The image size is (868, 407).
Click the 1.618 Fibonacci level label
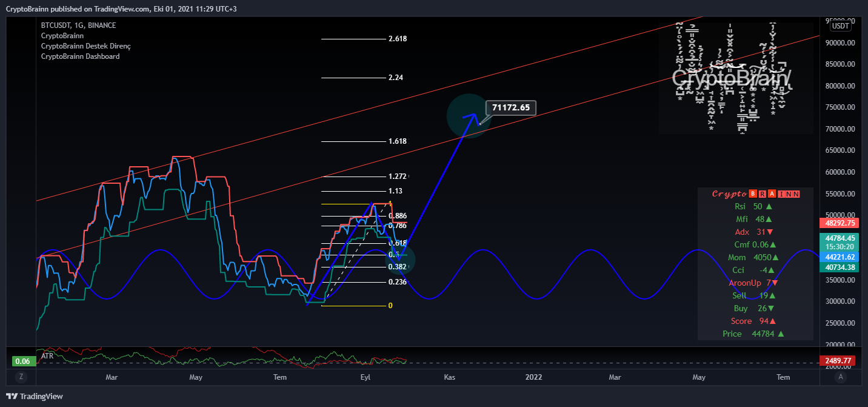398,141
